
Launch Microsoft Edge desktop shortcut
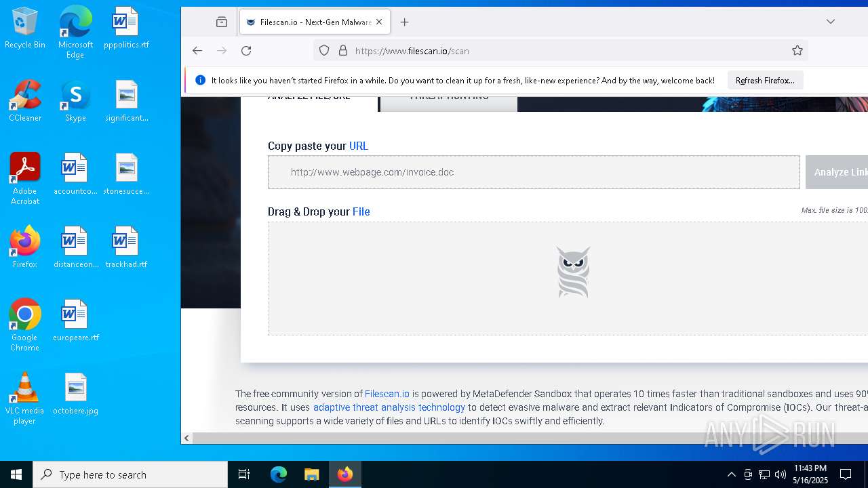coord(75,33)
